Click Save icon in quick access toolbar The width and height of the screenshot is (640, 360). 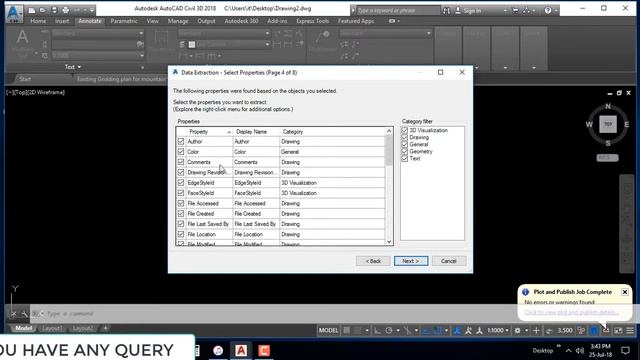[x=54, y=10]
